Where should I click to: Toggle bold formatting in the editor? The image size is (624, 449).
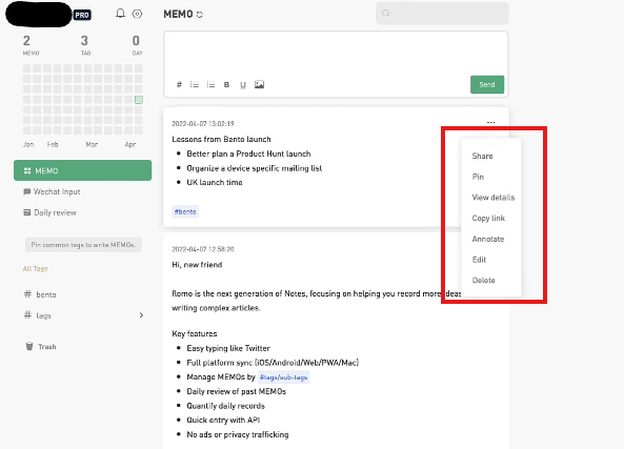pos(226,84)
